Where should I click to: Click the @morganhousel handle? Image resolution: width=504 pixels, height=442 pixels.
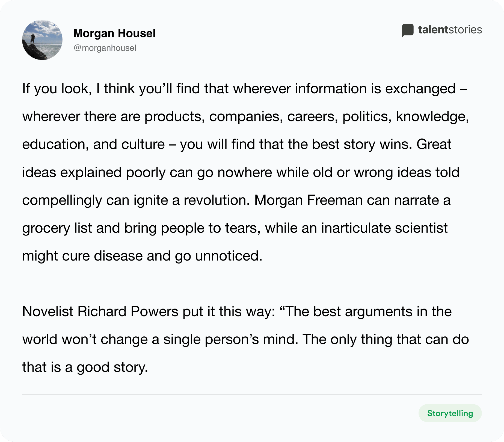[x=105, y=48]
